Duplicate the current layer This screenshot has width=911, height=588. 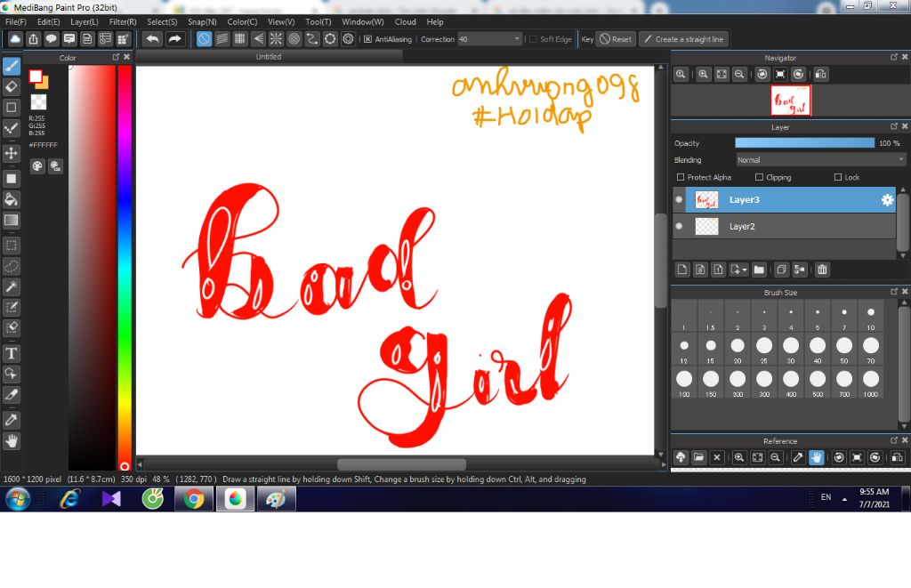781,270
